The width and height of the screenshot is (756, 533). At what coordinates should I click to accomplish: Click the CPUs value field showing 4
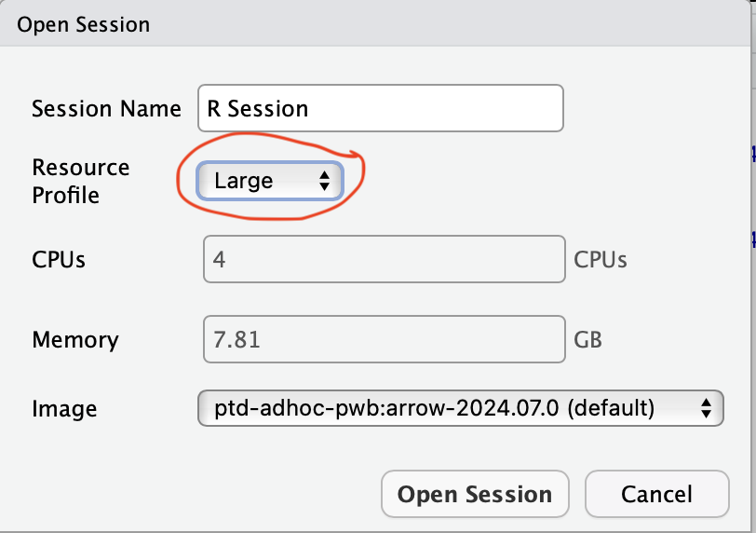click(x=384, y=258)
